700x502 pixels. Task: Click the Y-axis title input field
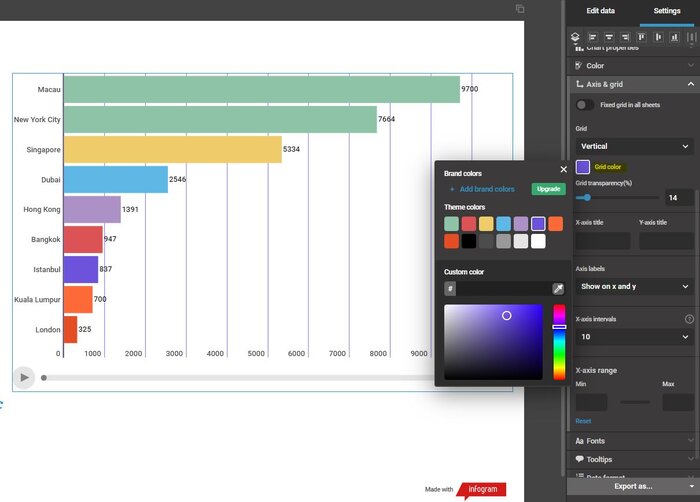(666, 240)
